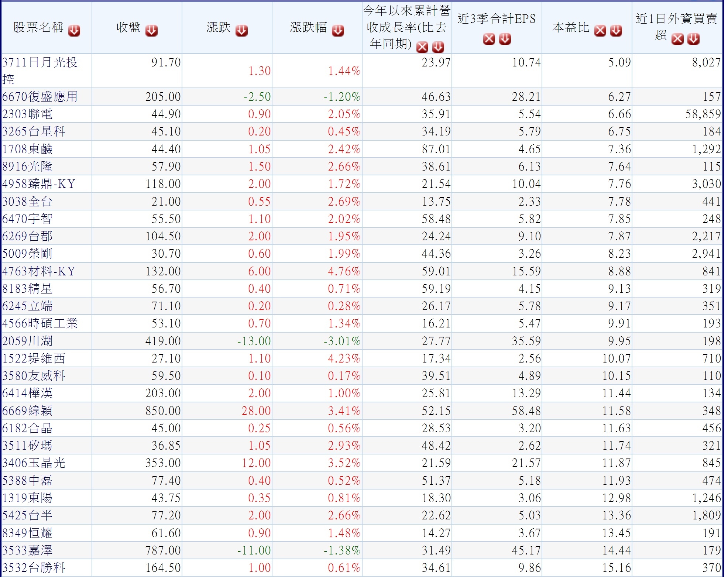
Task: Sort by 近3季合計EPS arrow icon
Action: (505, 39)
